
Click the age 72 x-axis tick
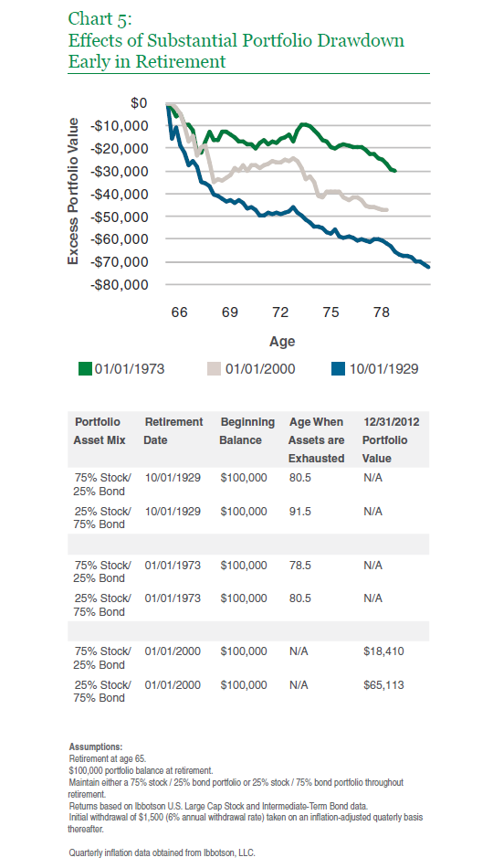(x=280, y=312)
